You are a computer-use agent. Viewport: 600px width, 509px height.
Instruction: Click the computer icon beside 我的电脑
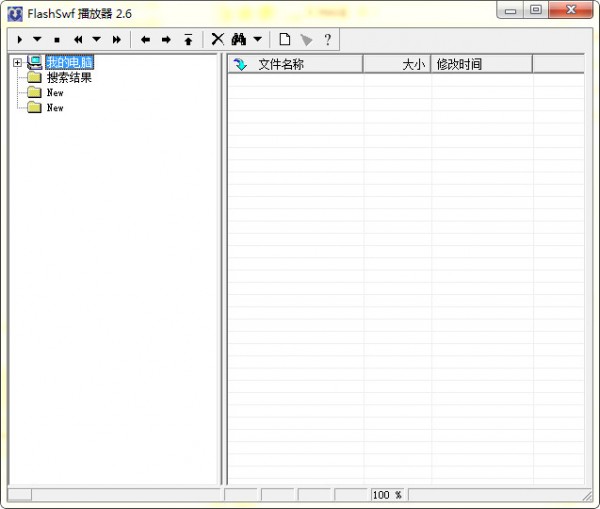point(34,62)
